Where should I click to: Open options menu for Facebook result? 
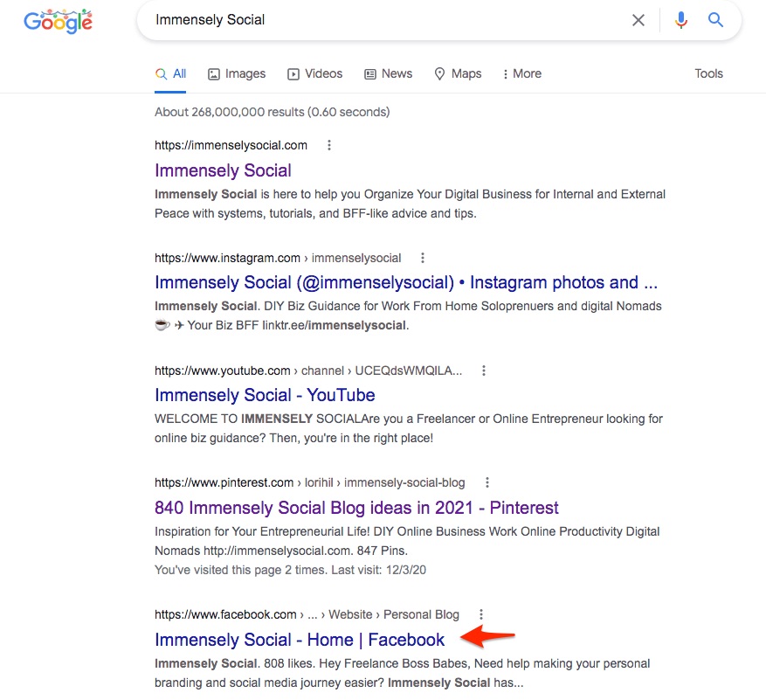tap(481, 614)
